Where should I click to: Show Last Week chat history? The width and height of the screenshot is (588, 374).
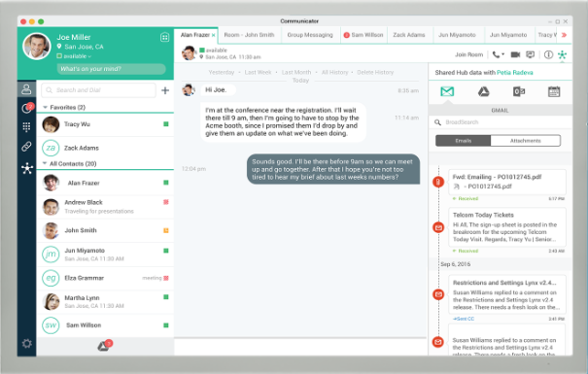(258, 72)
